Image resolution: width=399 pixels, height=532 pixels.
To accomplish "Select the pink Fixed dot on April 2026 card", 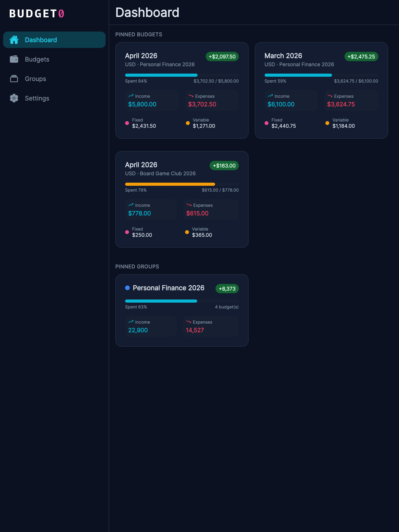I will click(x=127, y=123).
